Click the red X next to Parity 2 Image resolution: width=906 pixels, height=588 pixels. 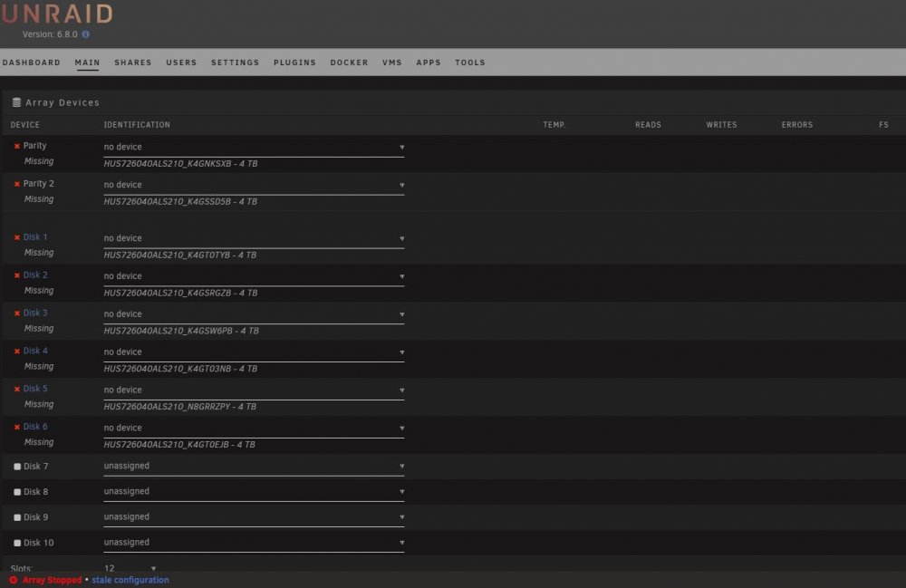(16, 184)
